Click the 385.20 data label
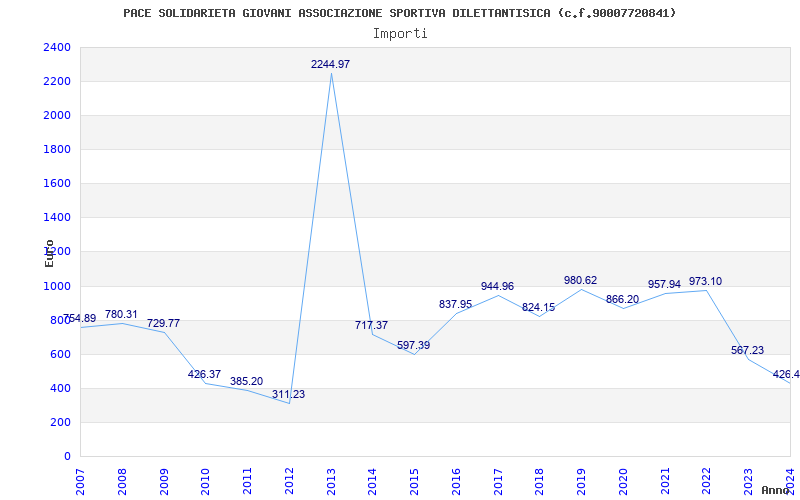The height and width of the screenshot is (500, 800). click(246, 381)
